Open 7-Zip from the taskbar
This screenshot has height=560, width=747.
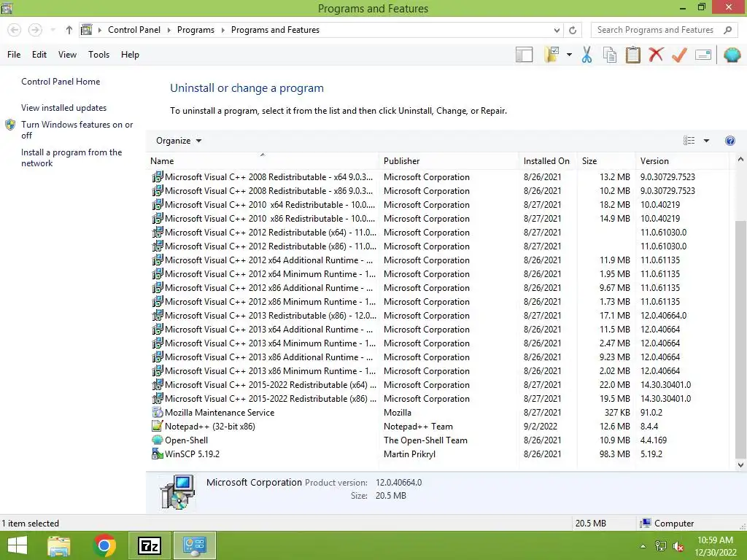149,545
